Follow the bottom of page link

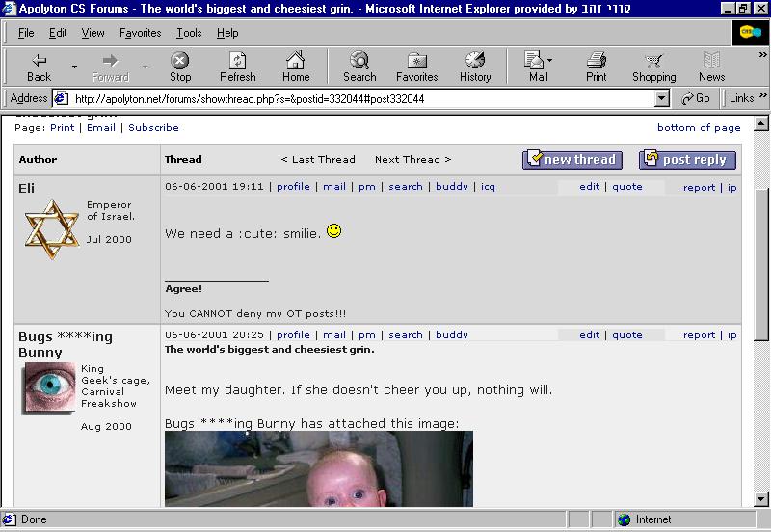click(699, 127)
